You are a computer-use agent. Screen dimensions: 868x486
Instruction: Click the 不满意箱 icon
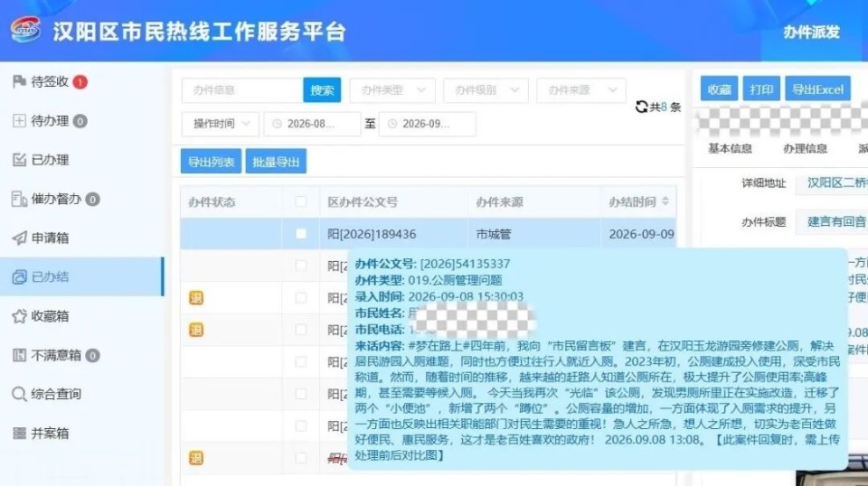19,355
